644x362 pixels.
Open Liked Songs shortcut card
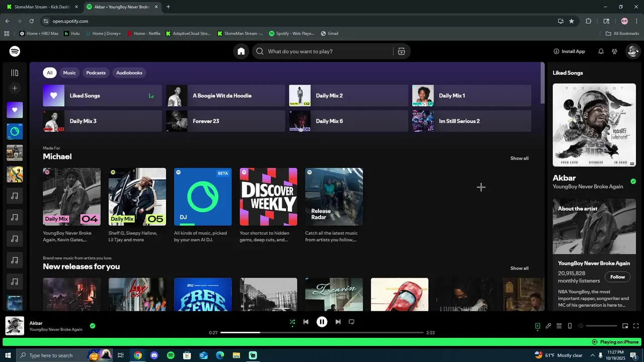pos(102,96)
